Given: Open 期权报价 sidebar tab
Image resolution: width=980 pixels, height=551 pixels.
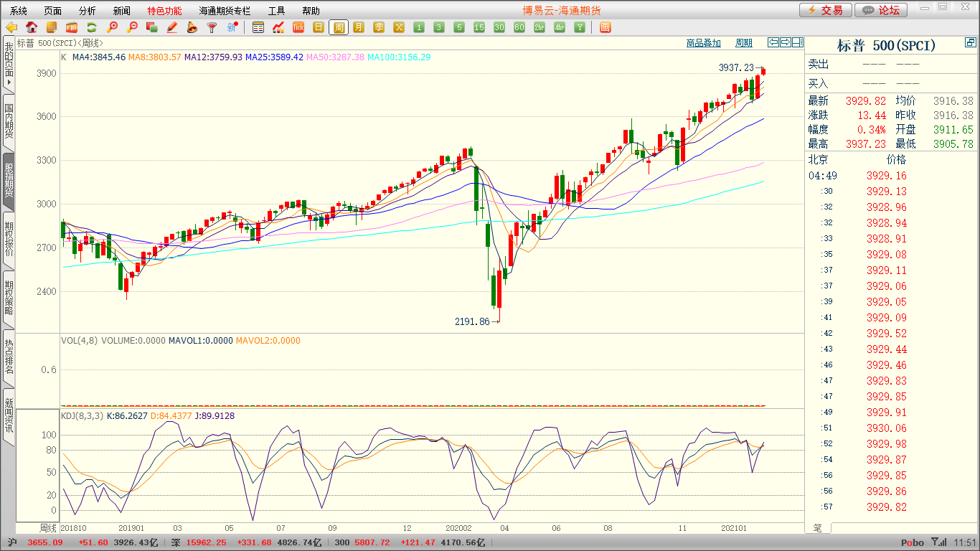Looking at the screenshot, I should pos(9,240).
